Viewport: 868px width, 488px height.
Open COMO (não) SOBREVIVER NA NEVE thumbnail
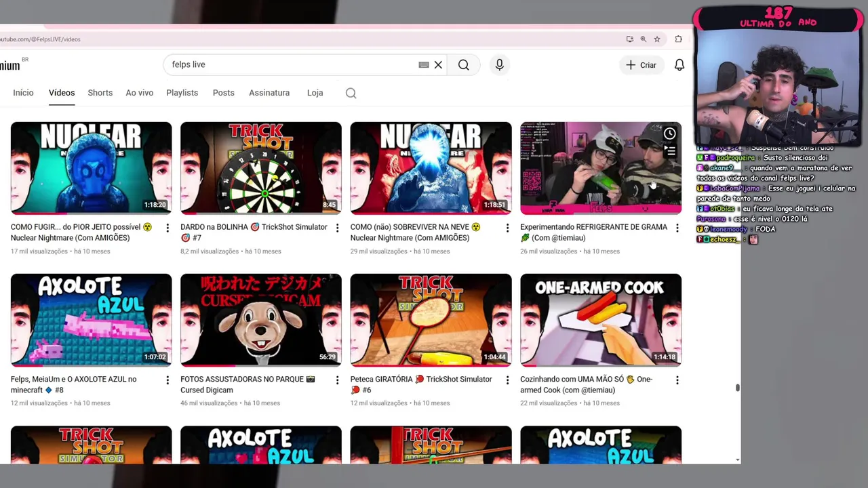tap(431, 167)
